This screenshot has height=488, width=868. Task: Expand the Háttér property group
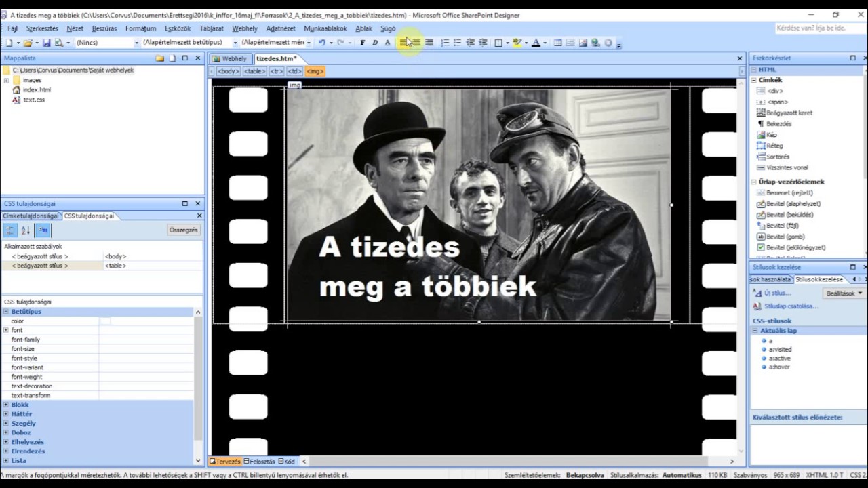tap(6, 414)
